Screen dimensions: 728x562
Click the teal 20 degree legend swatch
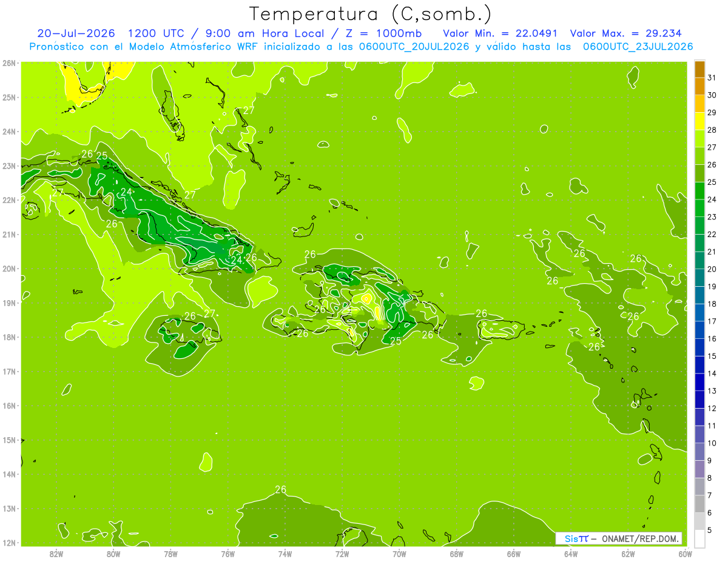[699, 261]
